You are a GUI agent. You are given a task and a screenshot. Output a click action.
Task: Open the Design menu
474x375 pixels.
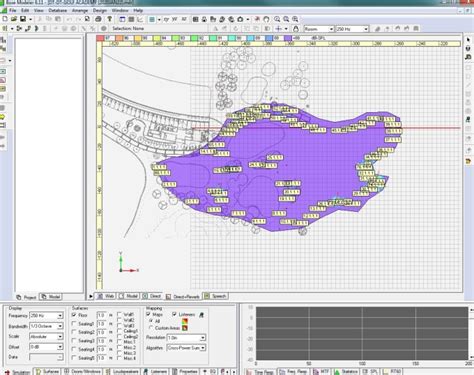99,10
